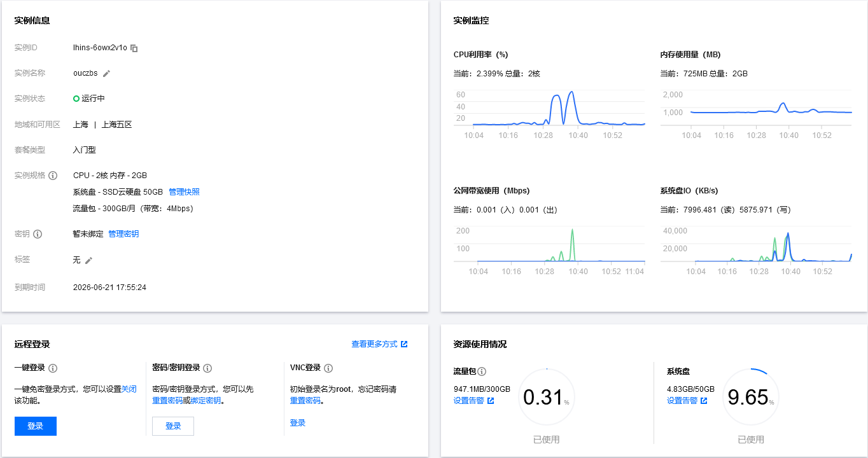Click 管理快照 link for system disk
This screenshot has height=458, width=868.
coord(184,192)
